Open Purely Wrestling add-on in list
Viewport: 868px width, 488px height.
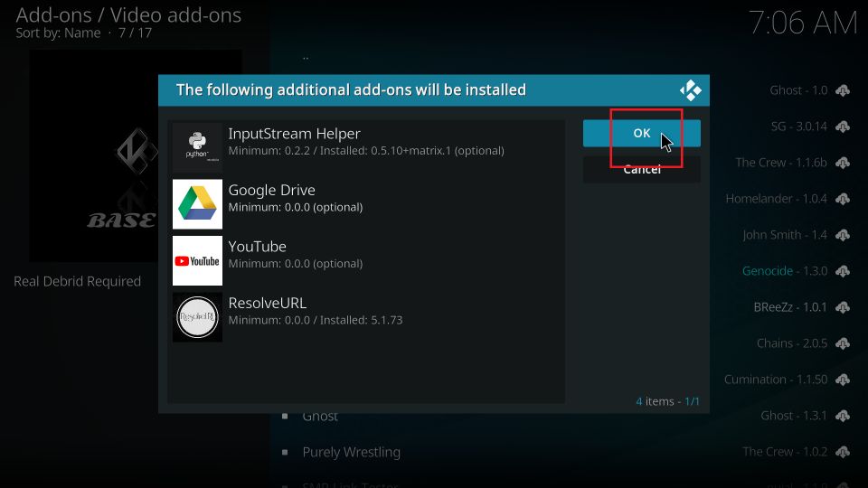point(351,452)
